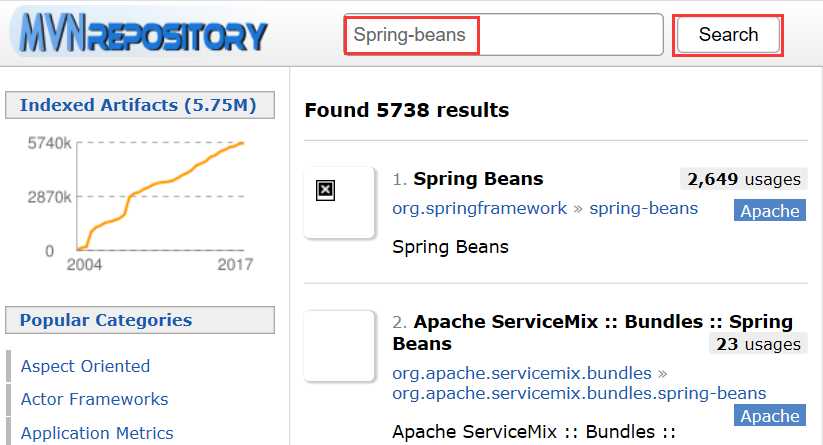This screenshot has height=445, width=823.
Task: Click the Apache license badge for Spring Beans
Action: (x=769, y=210)
